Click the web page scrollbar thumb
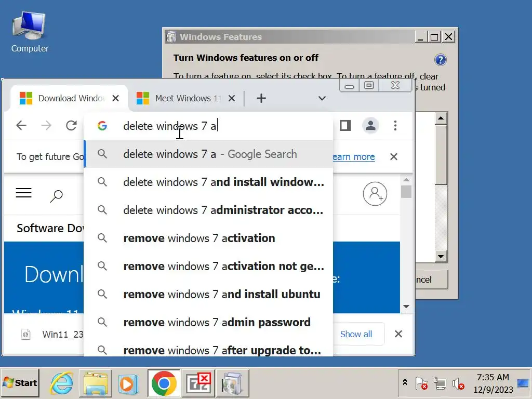The image size is (532, 399). coord(406,192)
